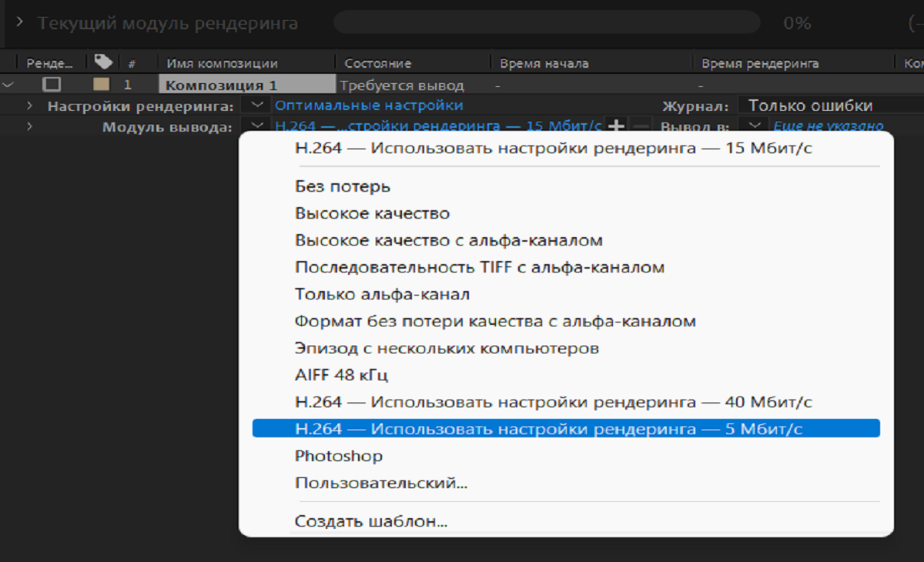Click Еще не указано output link

828,126
